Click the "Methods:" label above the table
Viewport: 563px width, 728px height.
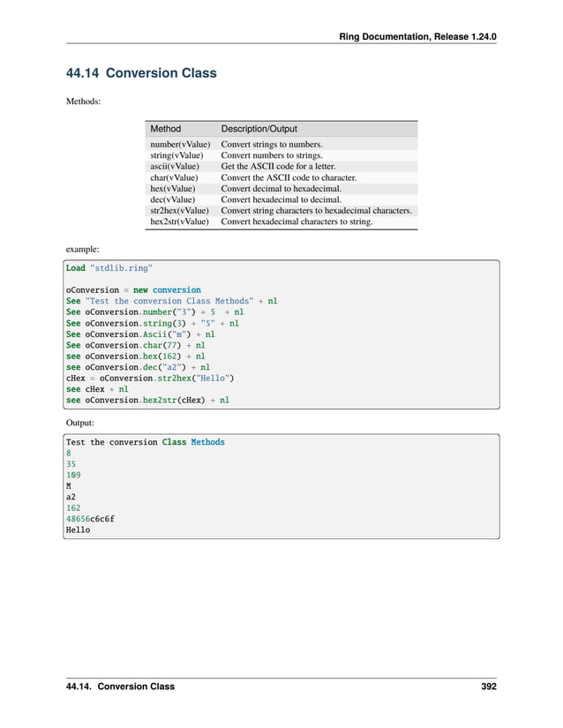(x=83, y=101)
